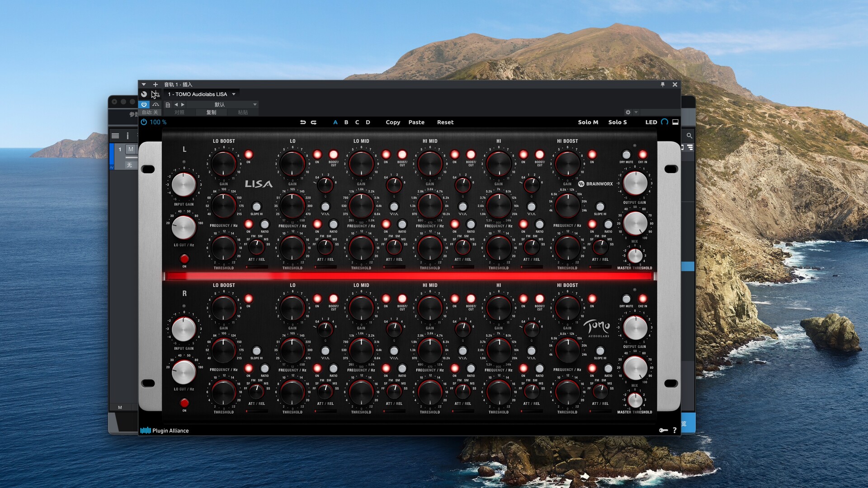Image resolution: width=868 pixels, height=488 pixels.
Task: Click the Brainworx logo
Action: [x=596, y=184]
